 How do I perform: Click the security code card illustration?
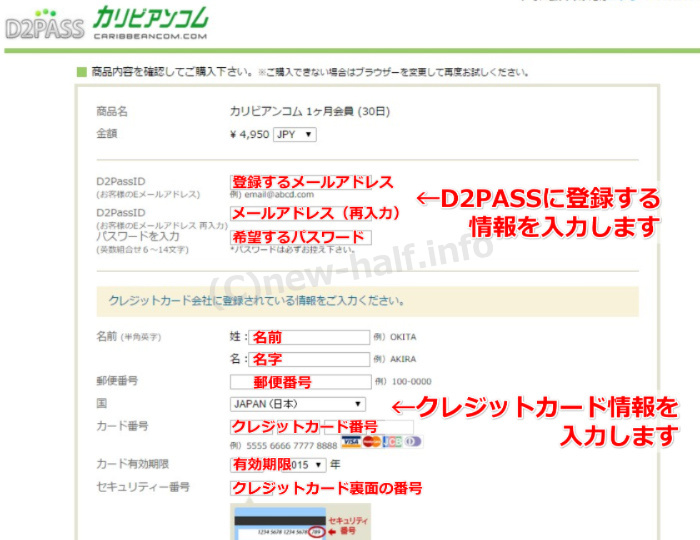coord(300,522)
